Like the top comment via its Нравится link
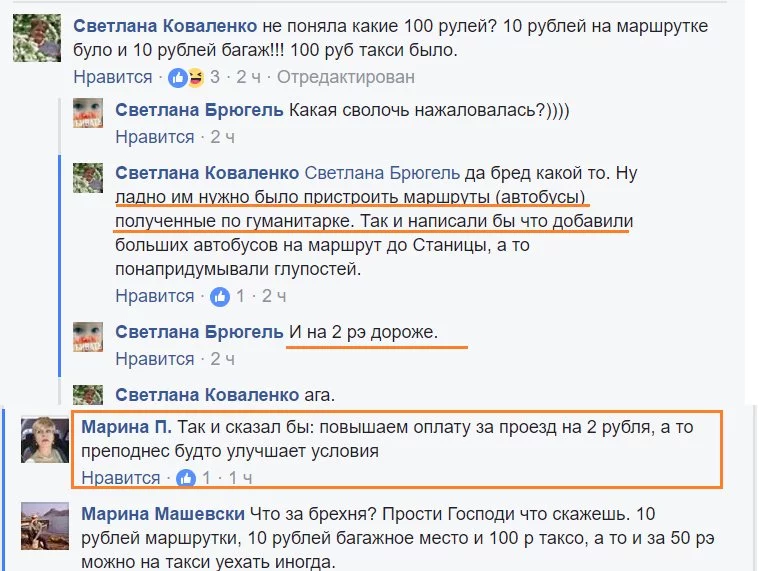This screenshot has height=571, width=759. coord(113,77)
